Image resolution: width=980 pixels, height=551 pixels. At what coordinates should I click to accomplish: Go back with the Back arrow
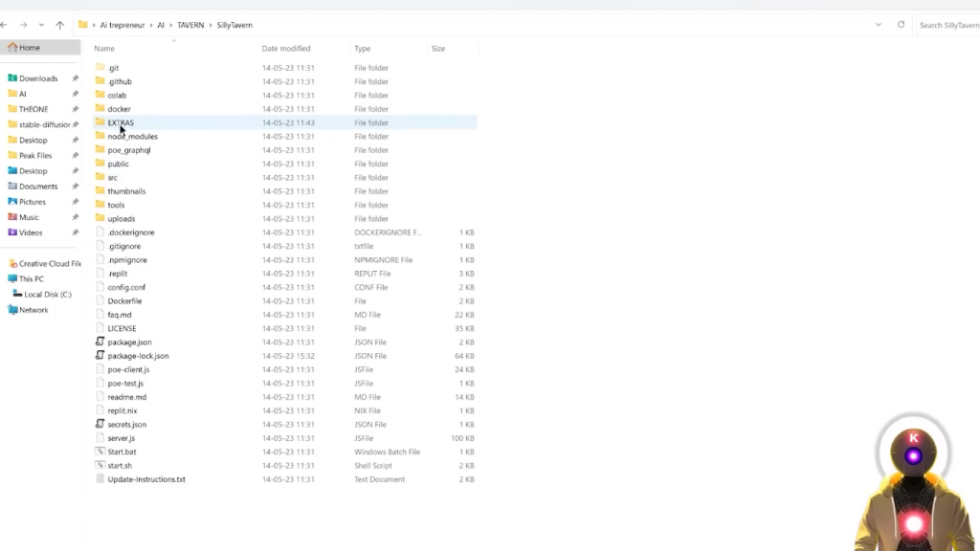[x=5, y=25]
